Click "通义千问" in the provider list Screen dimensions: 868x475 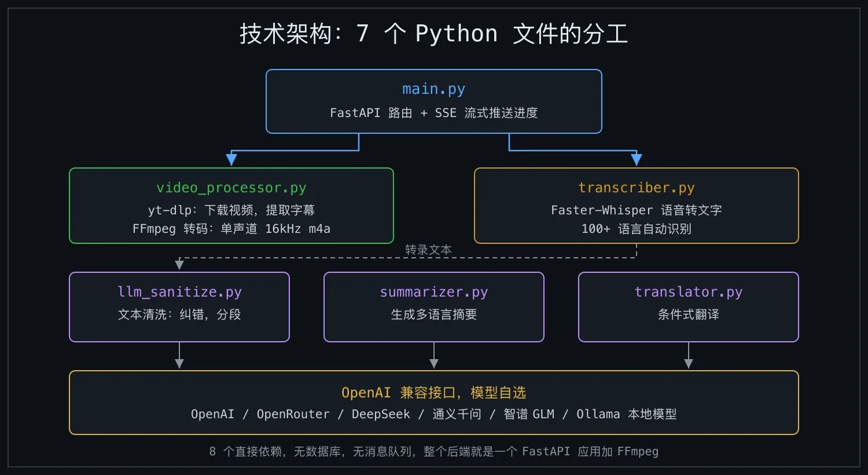click(x=457, y=414)
